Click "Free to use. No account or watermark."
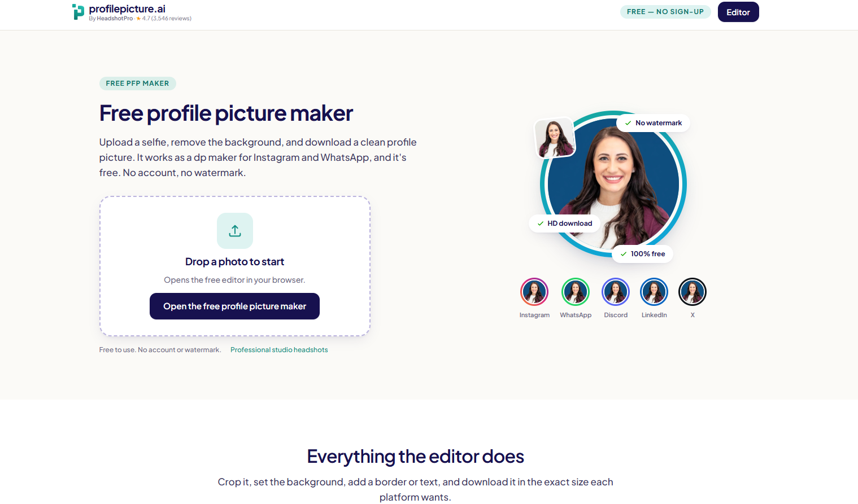Viewport: 858px width, 504px height. 160,350
